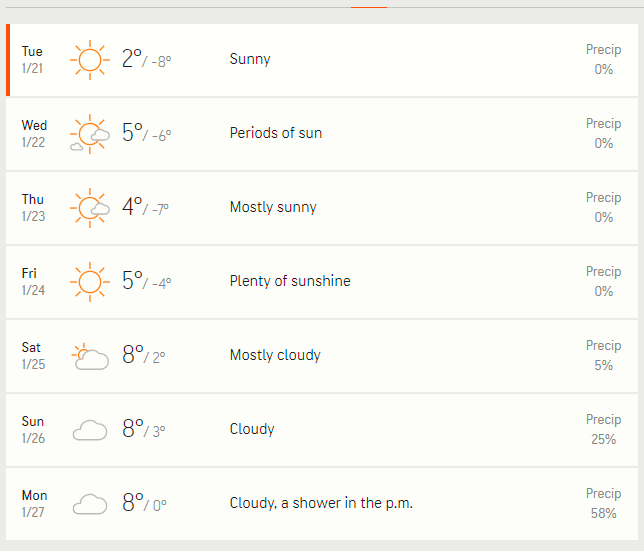Open the Wed 1/22 forecast date
Image resolution: width=644 pixels, height=551 pixels.
[x=34, y=133]
